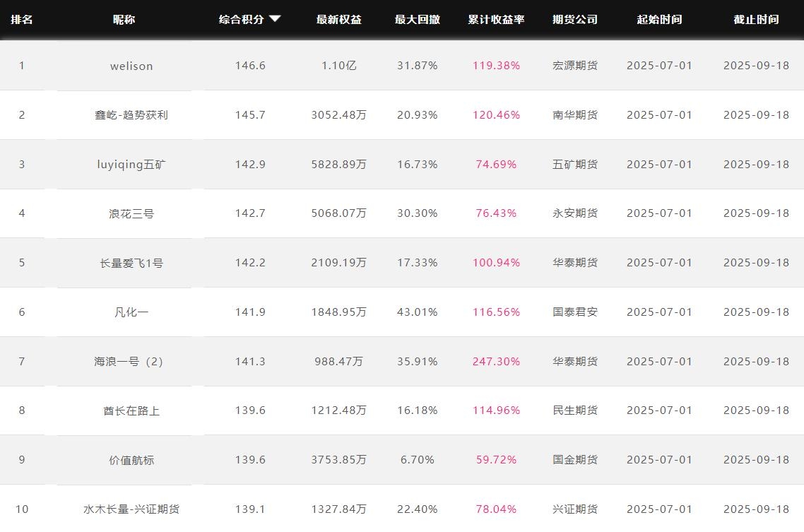Select the 酋长在路上 nickname
This screenshot has height=532, width=804.
tap(131, 410)
